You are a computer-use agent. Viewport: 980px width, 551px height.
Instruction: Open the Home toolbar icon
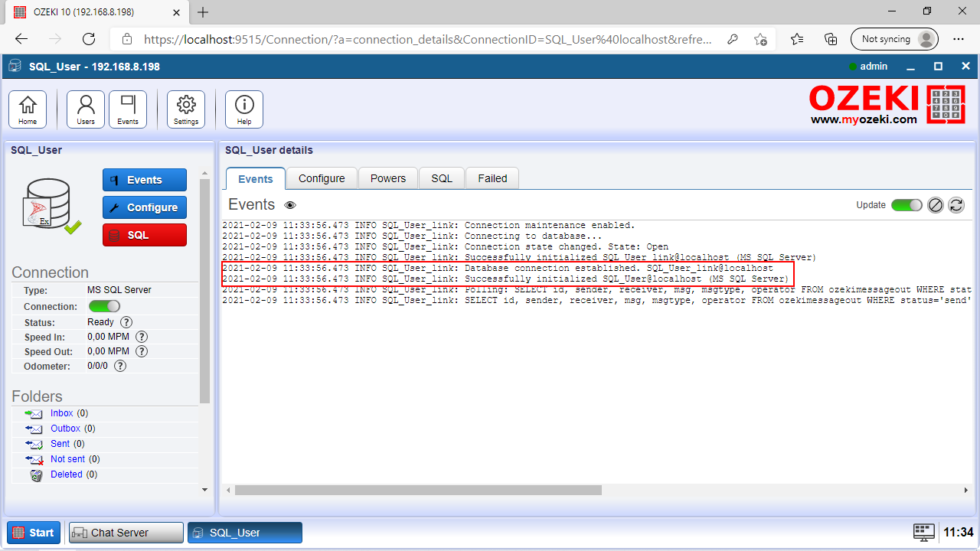pyautogui.click(x=28, y=109)
